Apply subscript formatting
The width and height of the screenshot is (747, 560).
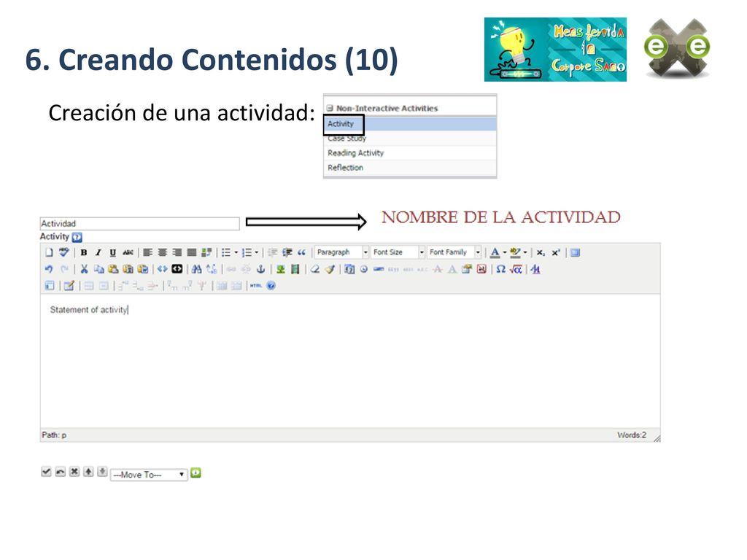point(541,253)
